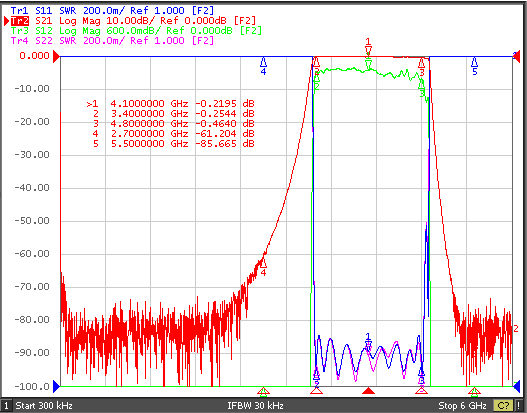The height and width of the screenshot is (413, 527).
Task: Click the Start 300 kHz field
Action: tap(44, 406)
